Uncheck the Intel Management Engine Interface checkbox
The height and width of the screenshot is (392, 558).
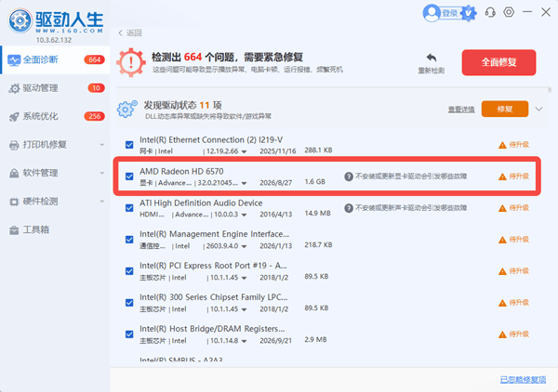pos(129,240)
